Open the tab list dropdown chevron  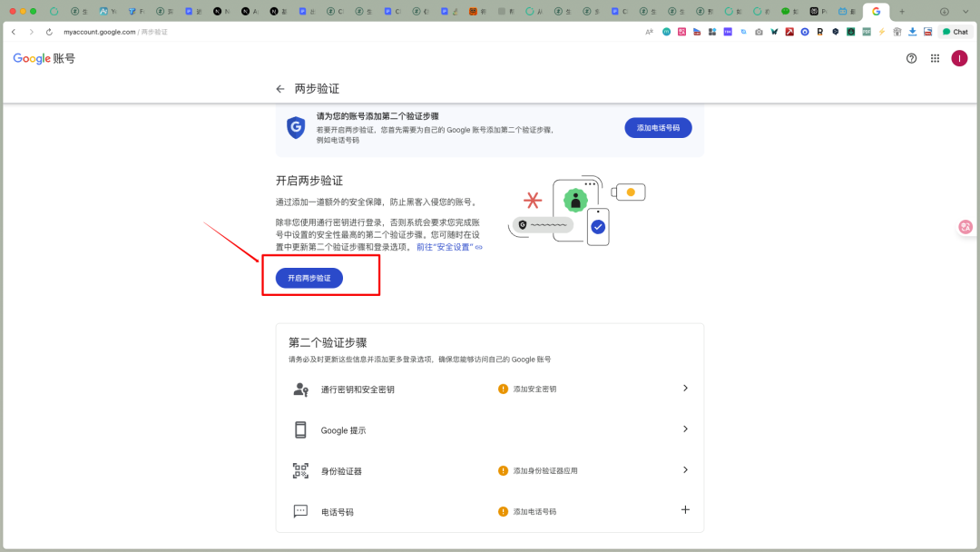[965, 11]
